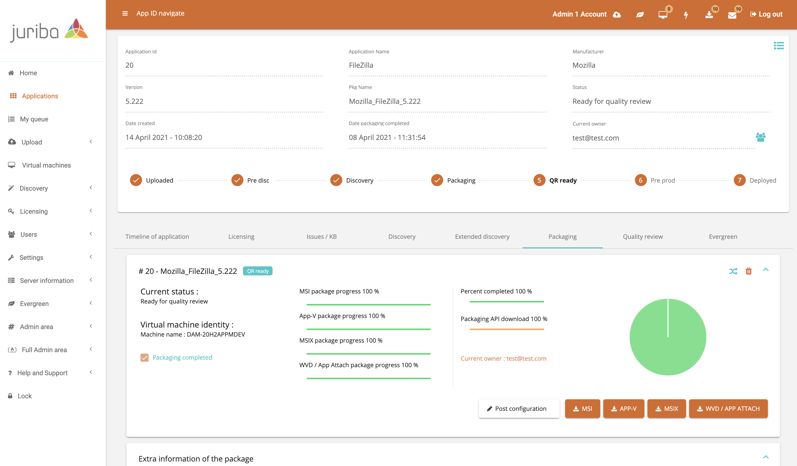Click the Applications grid icon in sidebar

(x=13, y=96)
